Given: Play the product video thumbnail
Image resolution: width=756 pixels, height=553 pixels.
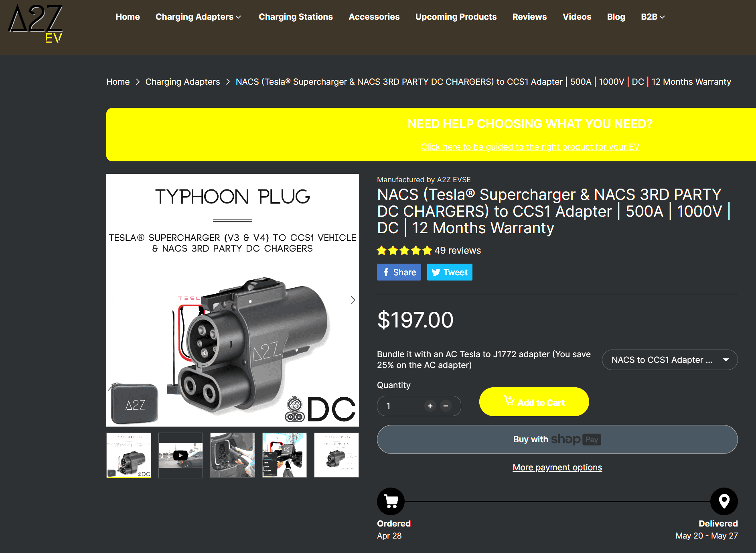Looking at the screenshot, I should pos(180,455).
